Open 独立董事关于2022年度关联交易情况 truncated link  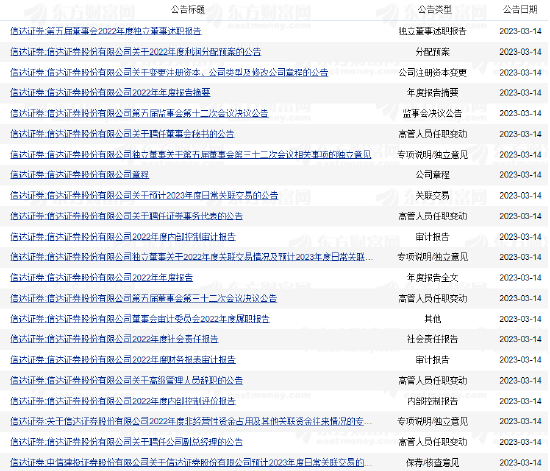pyautogui.click(x=192, y=257)
